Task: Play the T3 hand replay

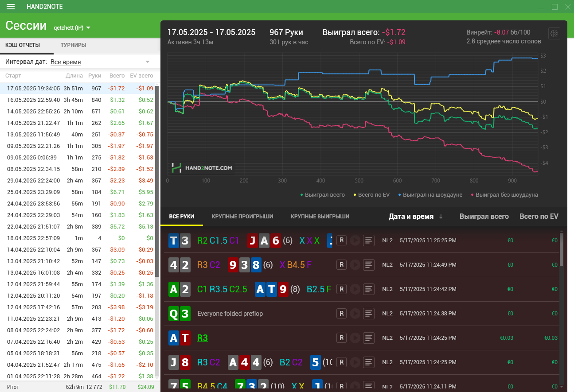Action: (355, 240)
